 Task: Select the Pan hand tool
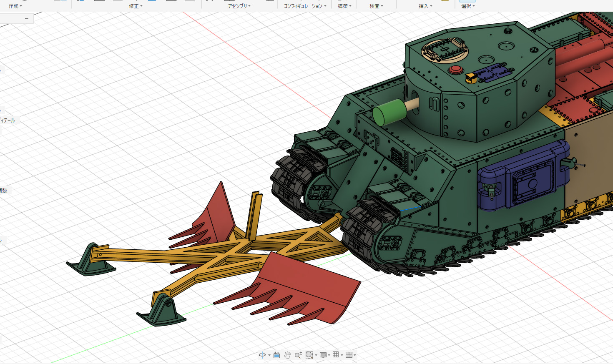287,355
